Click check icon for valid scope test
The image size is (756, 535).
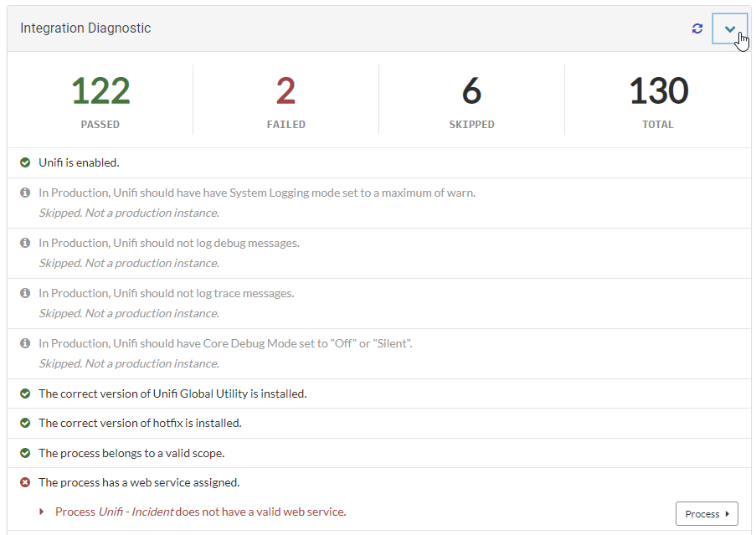(25, 453)
